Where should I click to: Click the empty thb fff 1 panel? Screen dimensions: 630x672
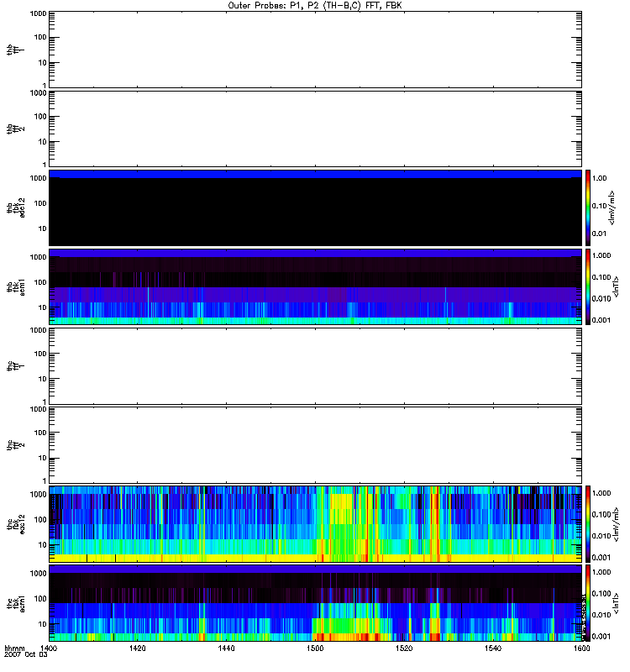pyautogui.click(x=315, y=49)
